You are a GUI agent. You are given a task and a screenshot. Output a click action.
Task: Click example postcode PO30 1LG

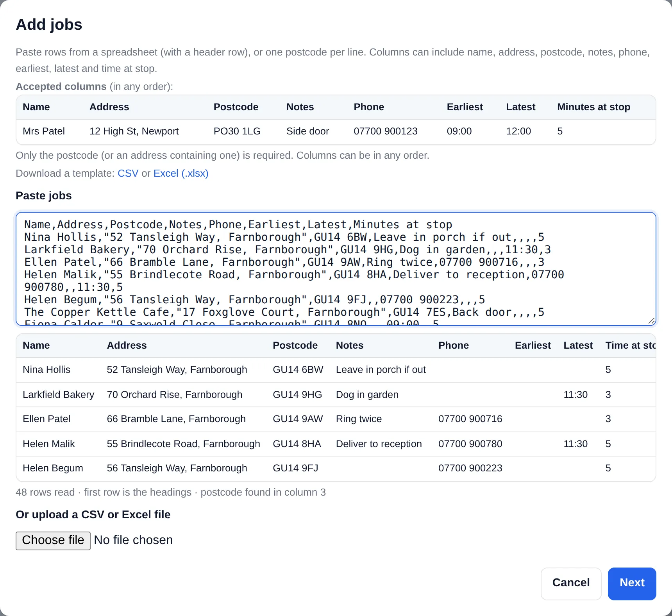pyautogui.click(x=237, y=131)
